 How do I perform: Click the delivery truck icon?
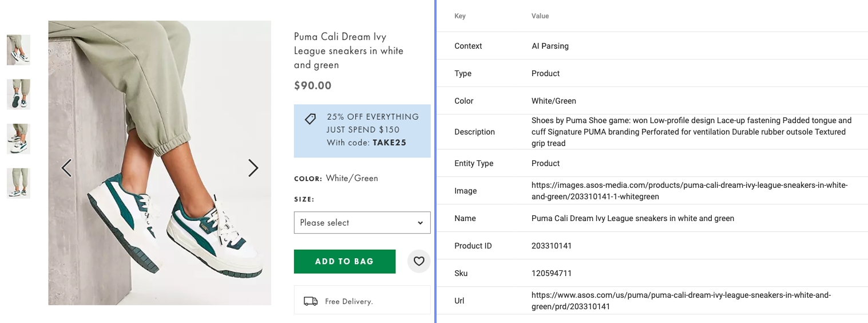[311, 301]
